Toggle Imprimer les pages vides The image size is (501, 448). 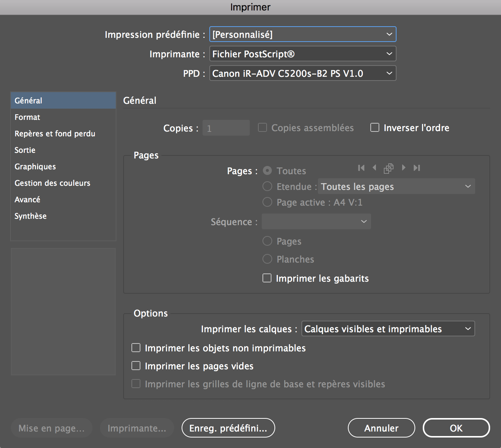coord(136,366)
